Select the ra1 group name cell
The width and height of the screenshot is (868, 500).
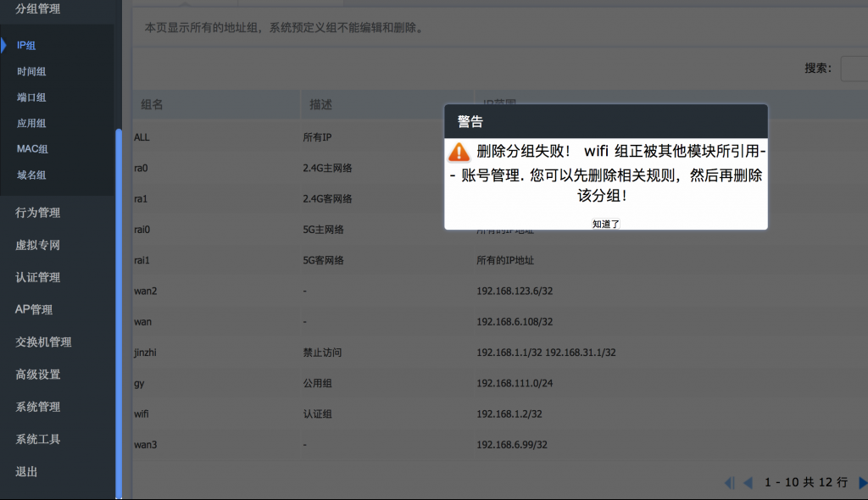(x=141, y=199)
